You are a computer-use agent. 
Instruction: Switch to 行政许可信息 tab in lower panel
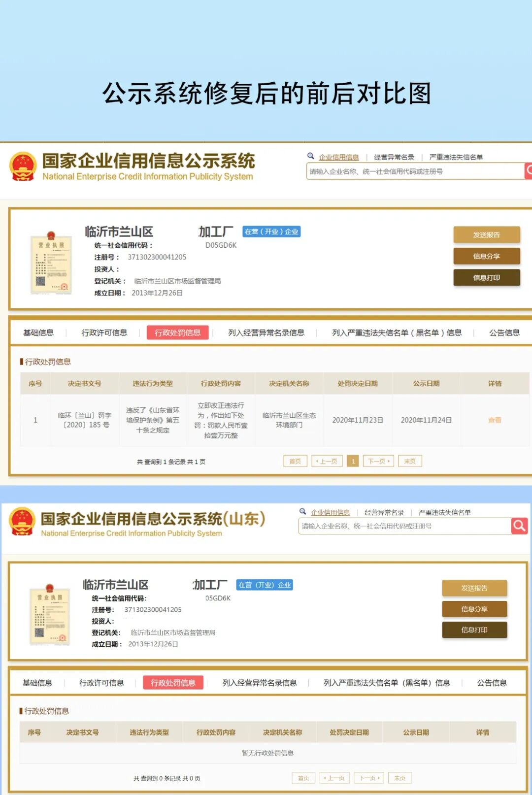click(101, 683)
